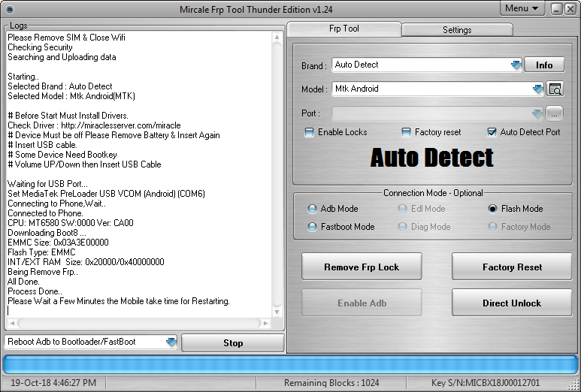Click 'Remaining Blocks : 1024' status entry
Screen dimensions: 581x392
pos(331,383)
